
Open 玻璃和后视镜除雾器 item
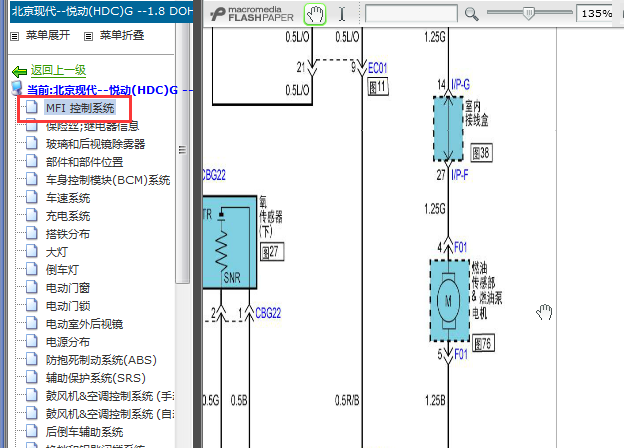coord(96,144)
